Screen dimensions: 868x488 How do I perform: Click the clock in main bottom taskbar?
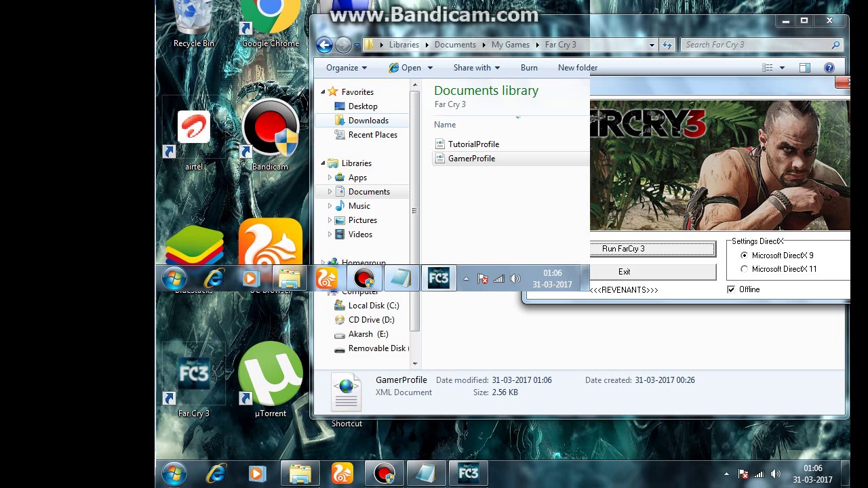pyautogui.click(x=812, y=474)
